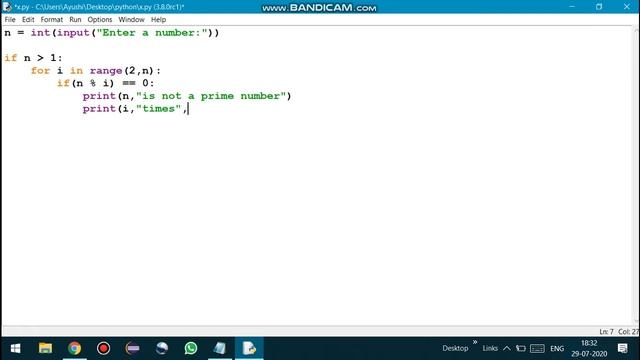The height and width of the screenshot is (360, 640).
Task: Click on the 'Enter a number:' string
Action: point(152,33)
